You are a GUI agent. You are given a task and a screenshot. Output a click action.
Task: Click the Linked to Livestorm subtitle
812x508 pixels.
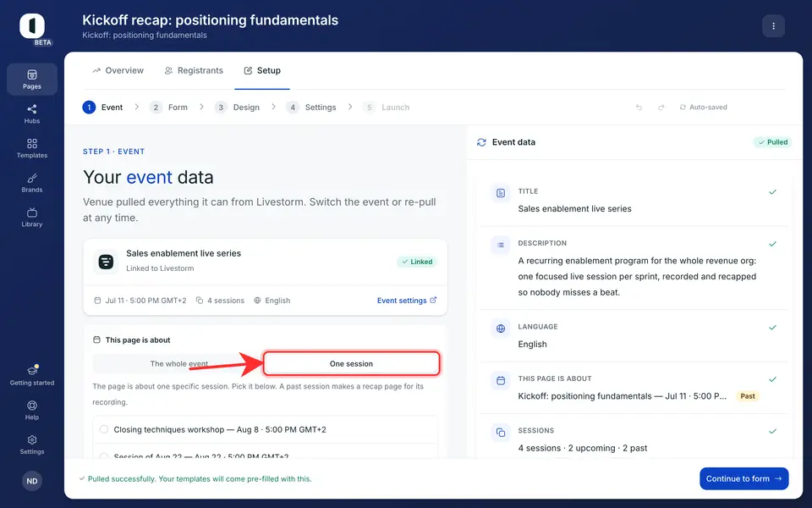coord(160,268)
